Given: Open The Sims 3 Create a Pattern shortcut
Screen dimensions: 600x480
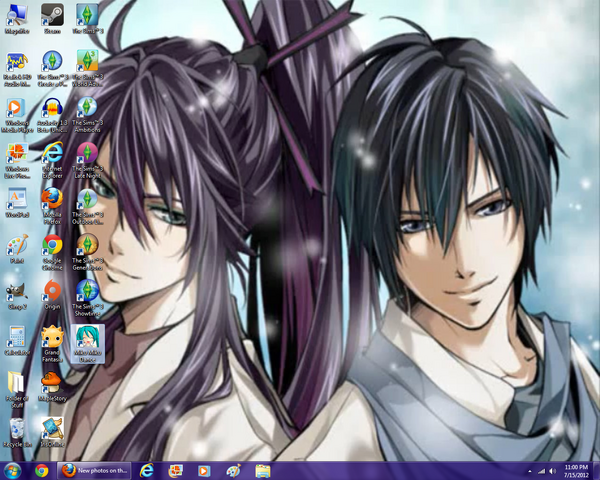Looking at the screenshot, I should pos(52,69).
